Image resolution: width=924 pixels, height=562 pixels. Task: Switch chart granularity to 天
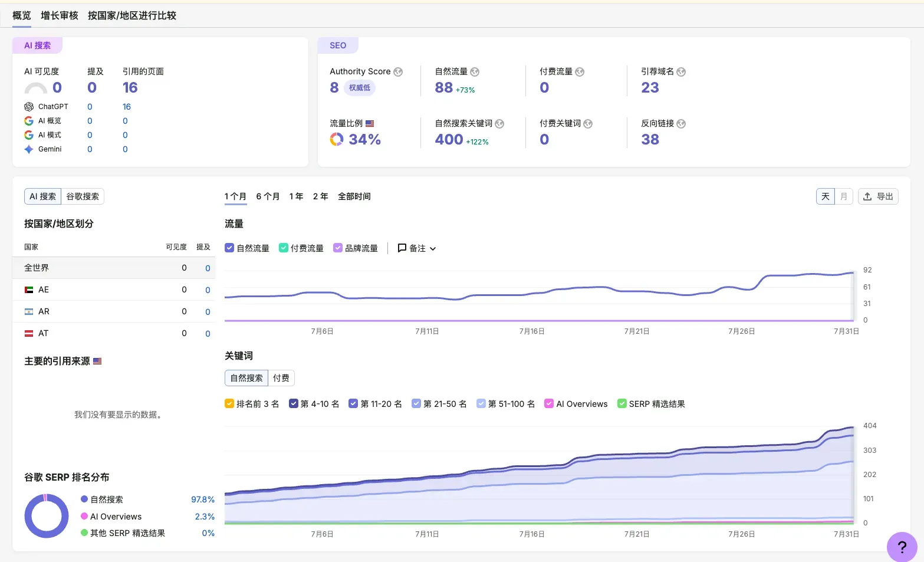click(826, 196)
